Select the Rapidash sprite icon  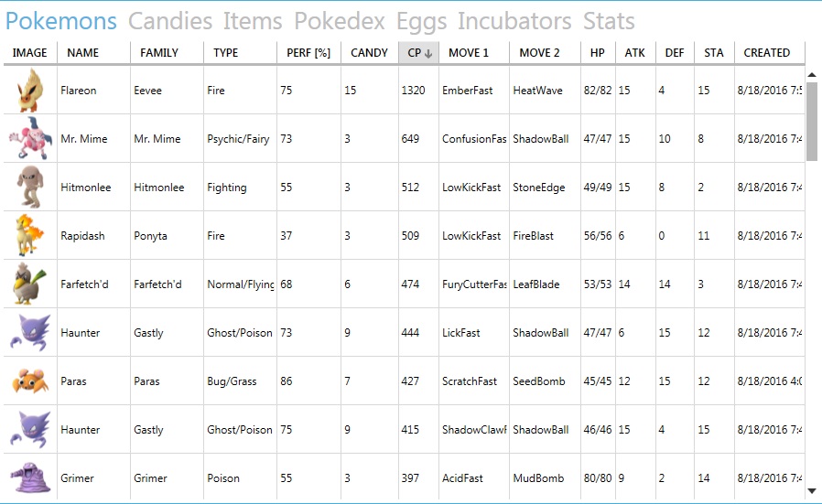pos(30,236)
